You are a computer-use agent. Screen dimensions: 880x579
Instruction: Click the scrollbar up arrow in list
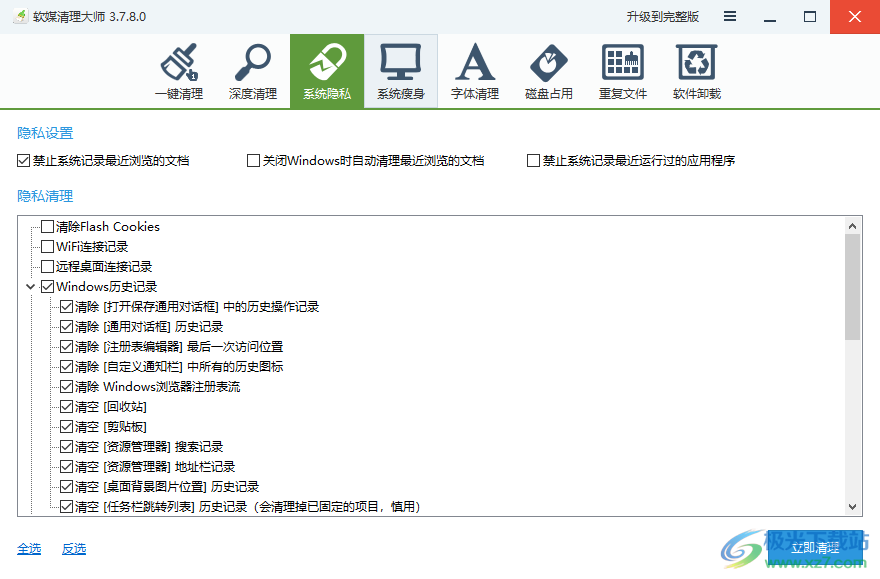coord(853,224)
